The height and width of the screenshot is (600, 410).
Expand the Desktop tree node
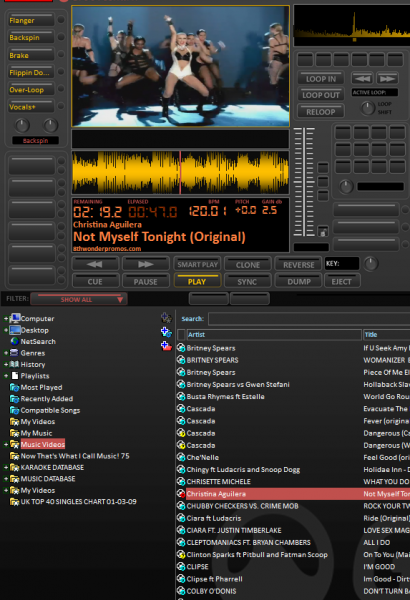point(6,330)
